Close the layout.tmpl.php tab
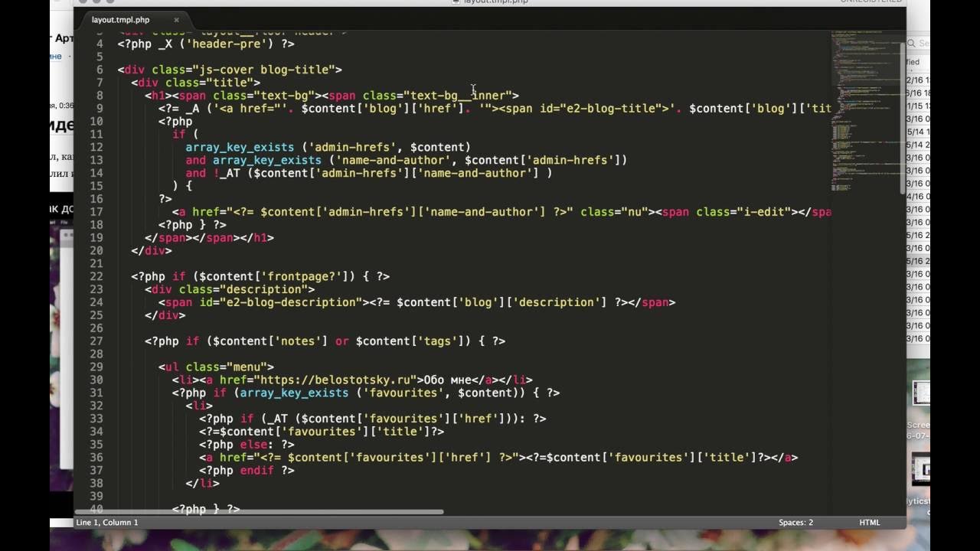Viewport: 980px width, 551px height. (177, 20)
